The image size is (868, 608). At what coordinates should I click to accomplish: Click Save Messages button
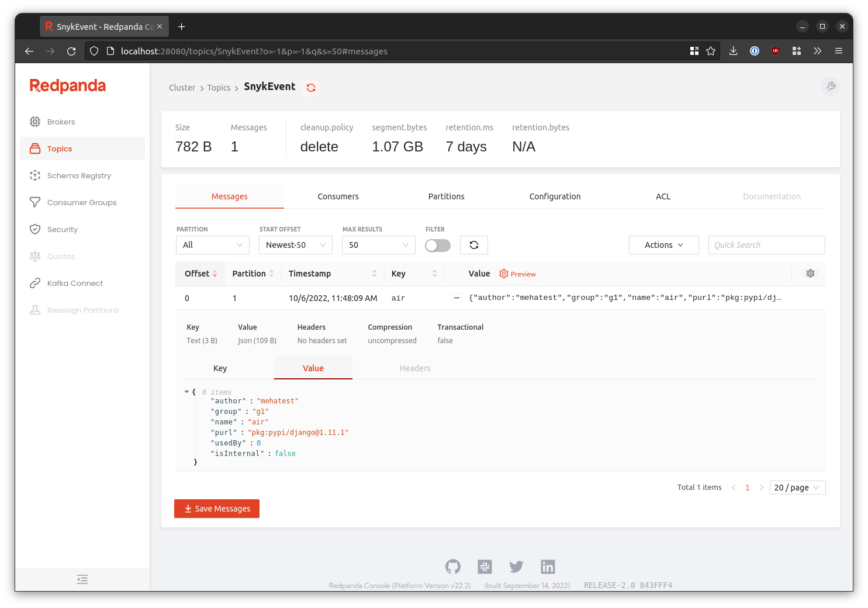[217, 509]
